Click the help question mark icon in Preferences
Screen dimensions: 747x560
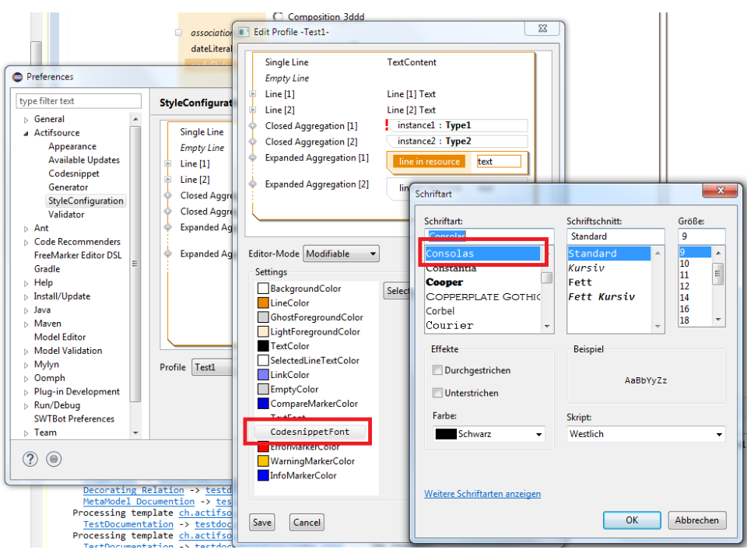29,459
